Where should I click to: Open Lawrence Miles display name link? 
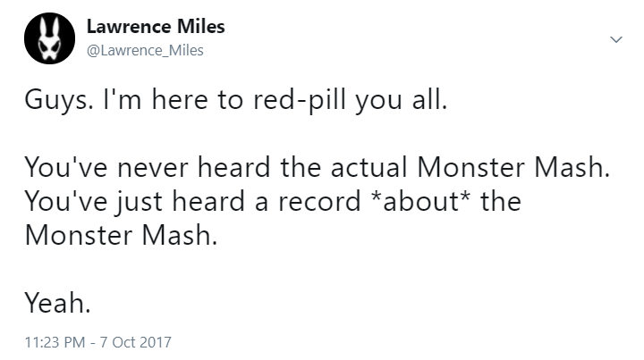click(155, 27)
